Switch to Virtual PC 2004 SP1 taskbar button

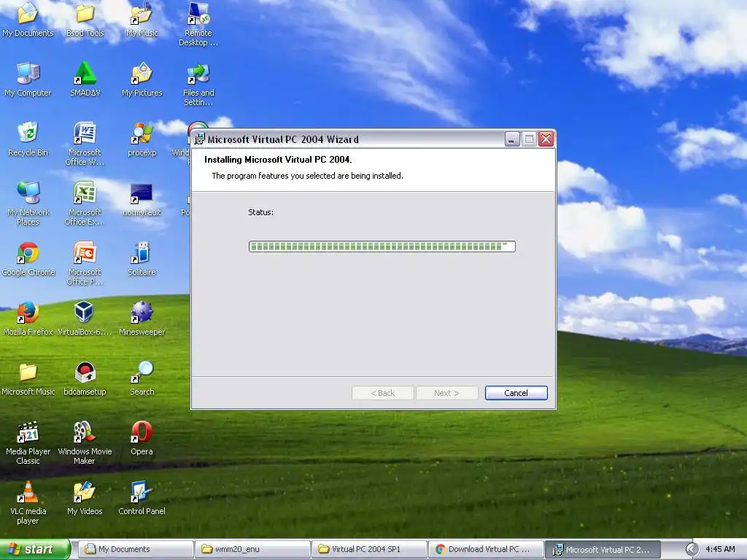pyautogui.click(x=369, y=549)
